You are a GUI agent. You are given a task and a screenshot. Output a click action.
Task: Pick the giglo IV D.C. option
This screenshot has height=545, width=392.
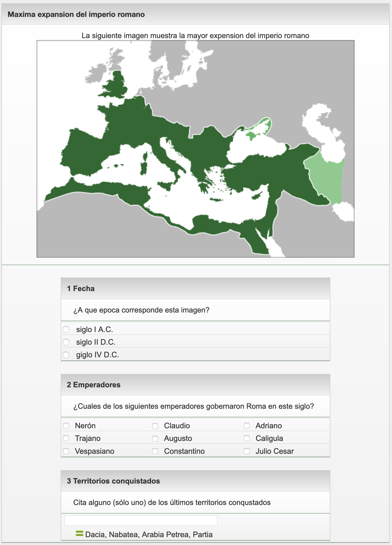(x=66, y=355)
